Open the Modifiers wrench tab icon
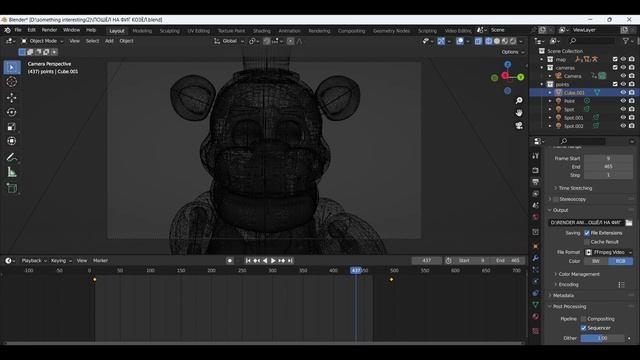 pos(536,258)
